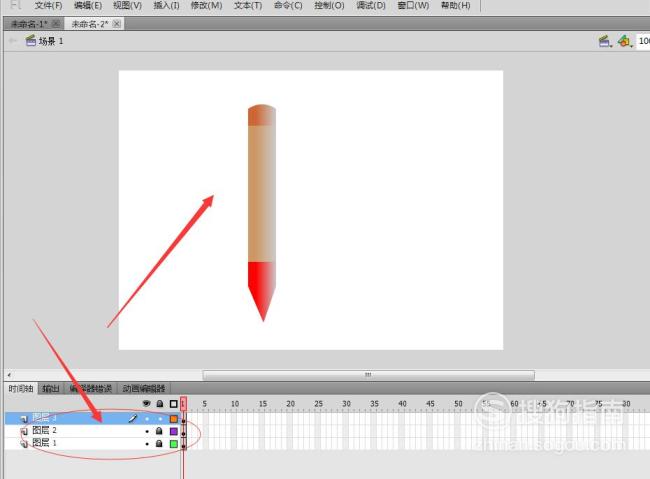Select the frame 1 keyframe of 图层 2
Screen dimensions: 650x479
click(x=184, y=431)
